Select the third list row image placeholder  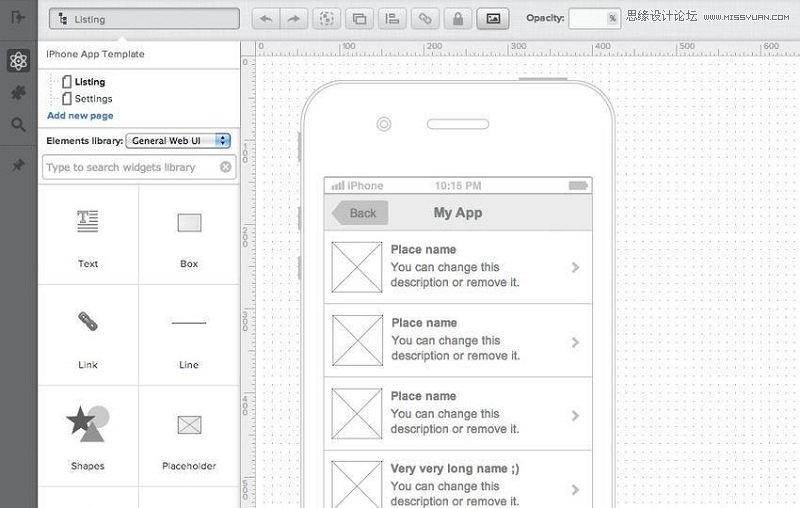click(x=357, y=413)
